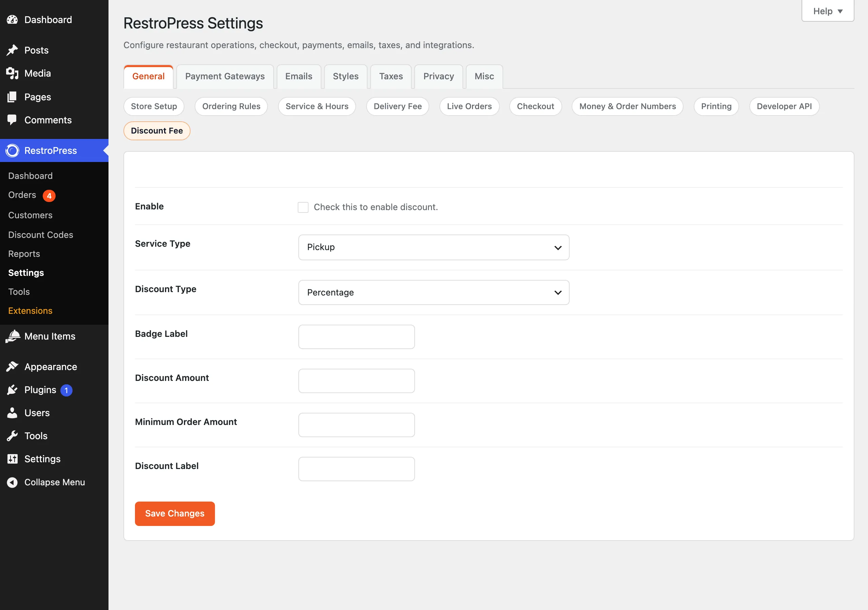The height and width of the screenshot is (610, 868).
Task: Click the Save Changes button
Action: 175,514
